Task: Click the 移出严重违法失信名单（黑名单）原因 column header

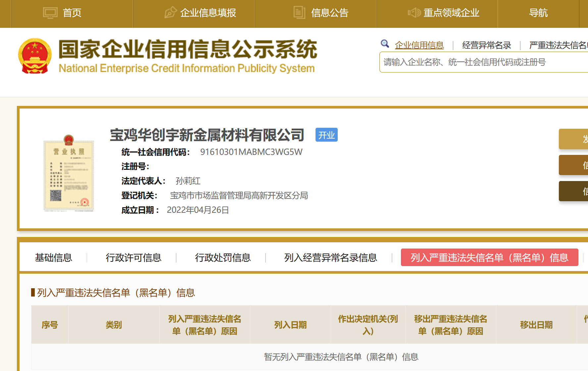Action: coord(451,325)
